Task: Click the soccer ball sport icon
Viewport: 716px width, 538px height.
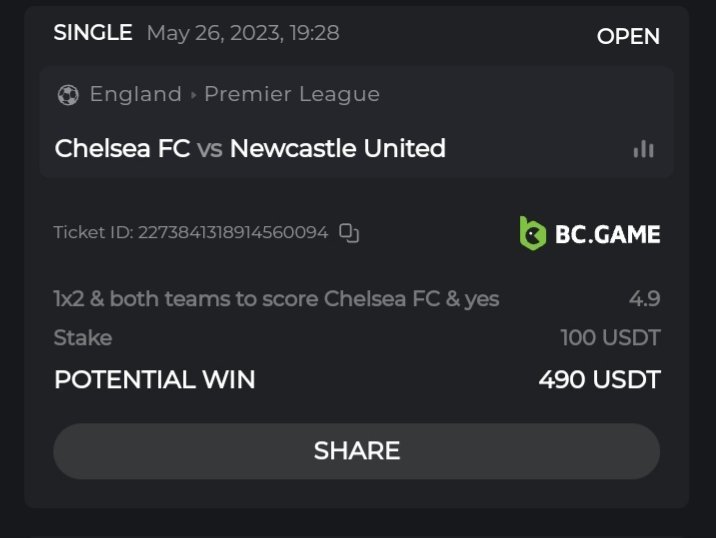Action: coord(68,95)
